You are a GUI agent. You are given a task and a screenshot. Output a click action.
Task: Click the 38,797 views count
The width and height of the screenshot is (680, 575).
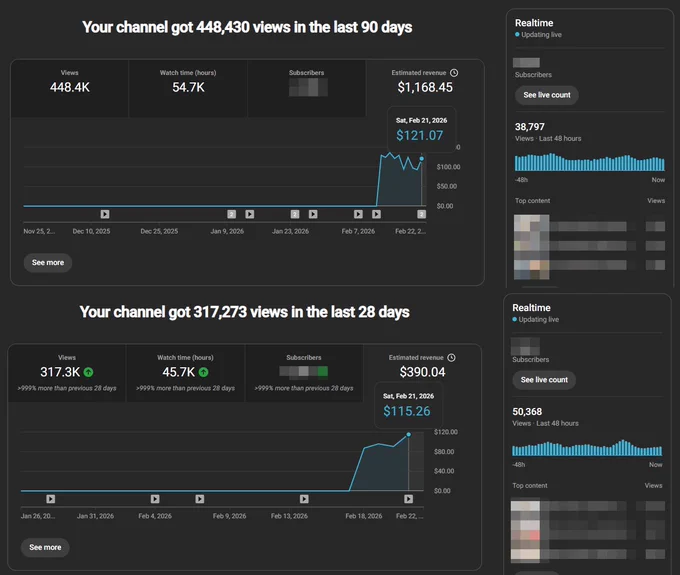click(x=530, y=127)
